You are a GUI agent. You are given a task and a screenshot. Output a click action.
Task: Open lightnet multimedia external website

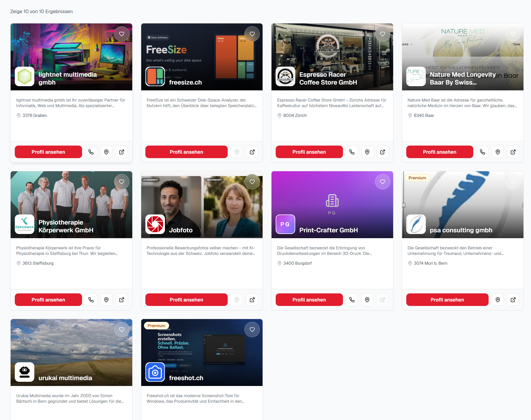point(122,152)
